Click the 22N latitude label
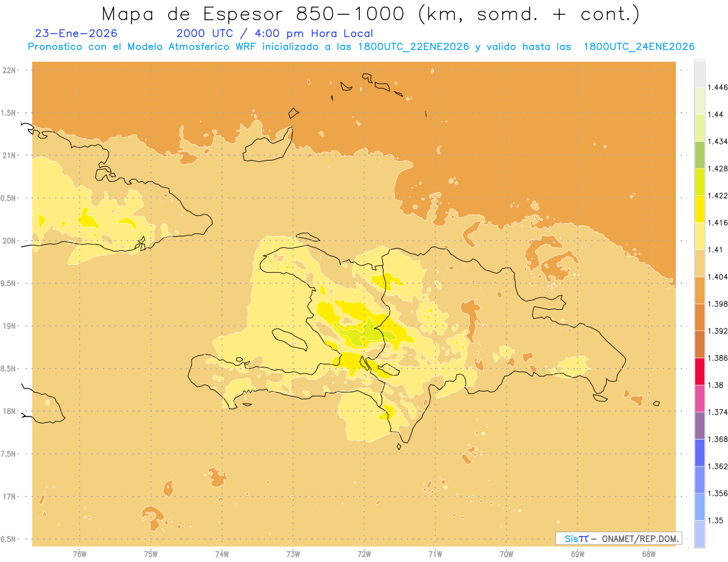This screenshot has height=562, width=728. 10,70
